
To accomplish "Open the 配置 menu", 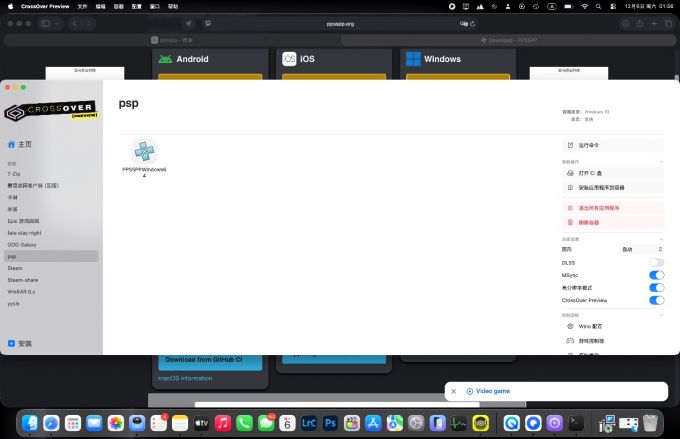I will click(x=137, y=7).
